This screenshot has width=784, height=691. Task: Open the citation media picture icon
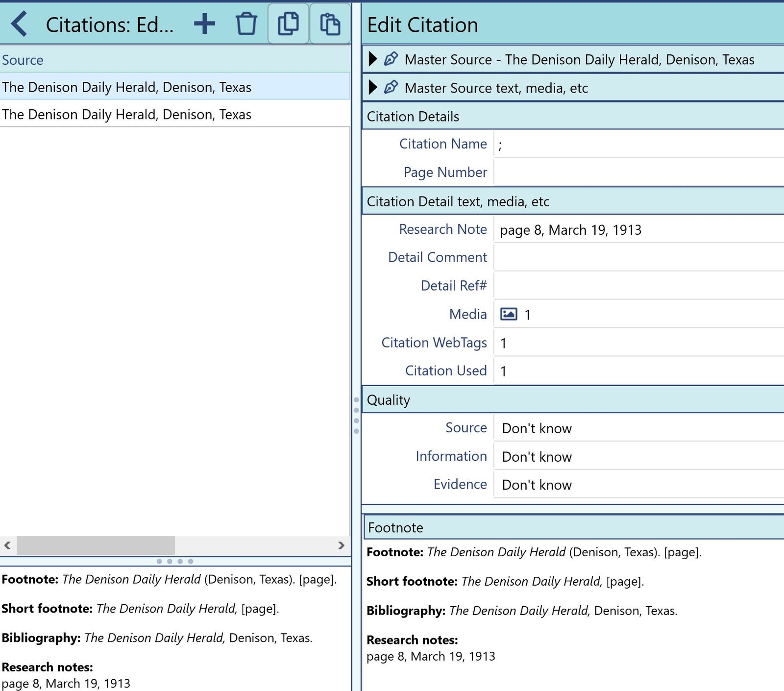pyautogui.click(x=509, y=314)
